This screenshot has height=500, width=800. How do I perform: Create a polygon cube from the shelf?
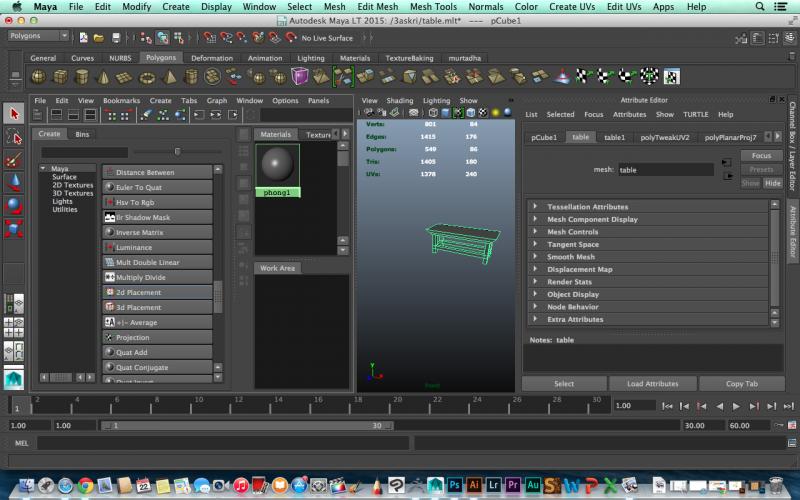click(60, 78)
